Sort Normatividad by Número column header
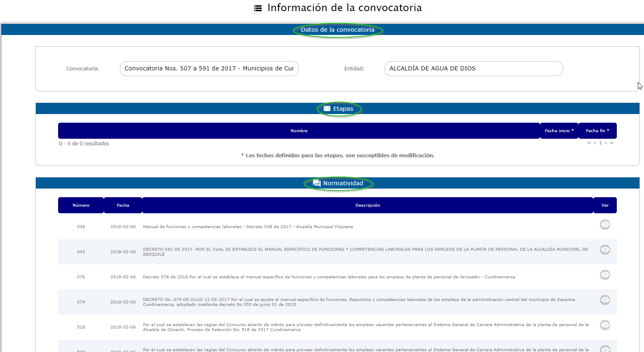The width and height of the screenshot is (644, 352). [x=81, y=205]
